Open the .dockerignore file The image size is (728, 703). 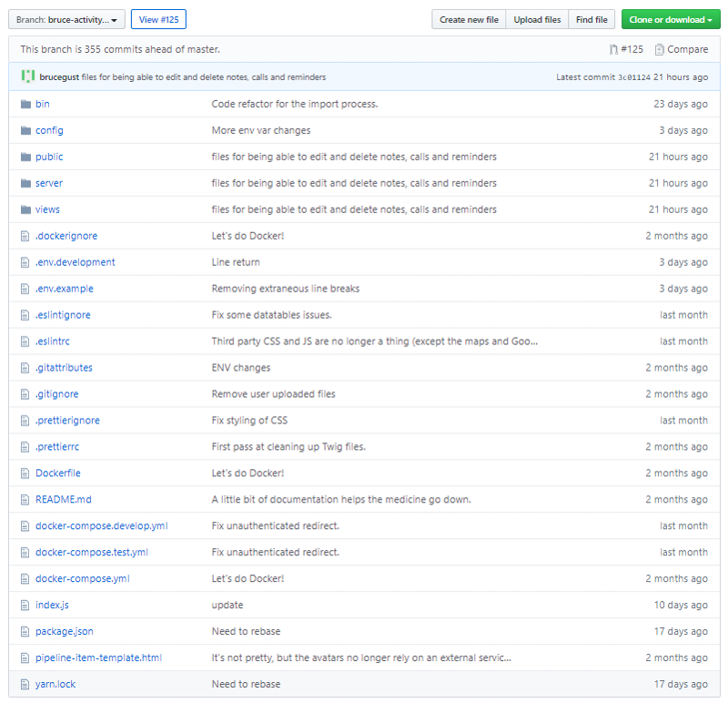pos(66,236)
